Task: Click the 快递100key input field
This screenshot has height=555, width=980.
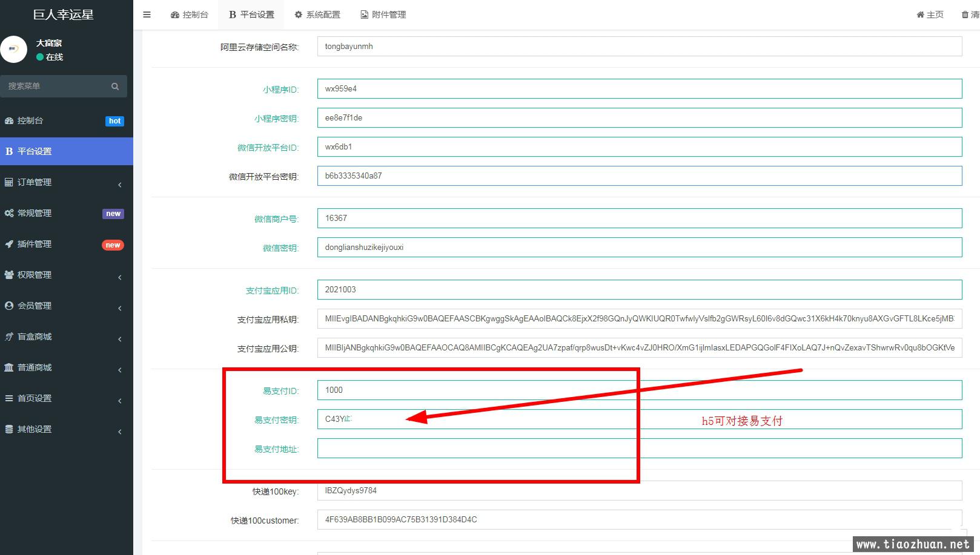Action: point(640,491)
